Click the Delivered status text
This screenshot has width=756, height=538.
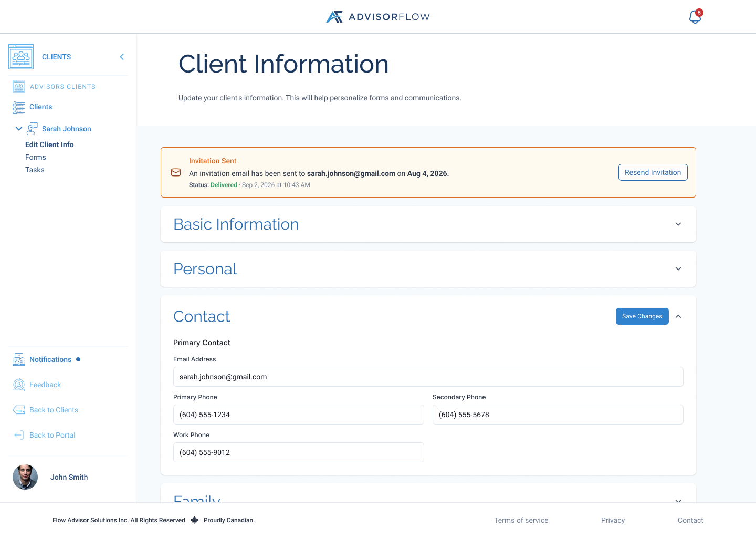pyautogui.click(x=224, y=185)
